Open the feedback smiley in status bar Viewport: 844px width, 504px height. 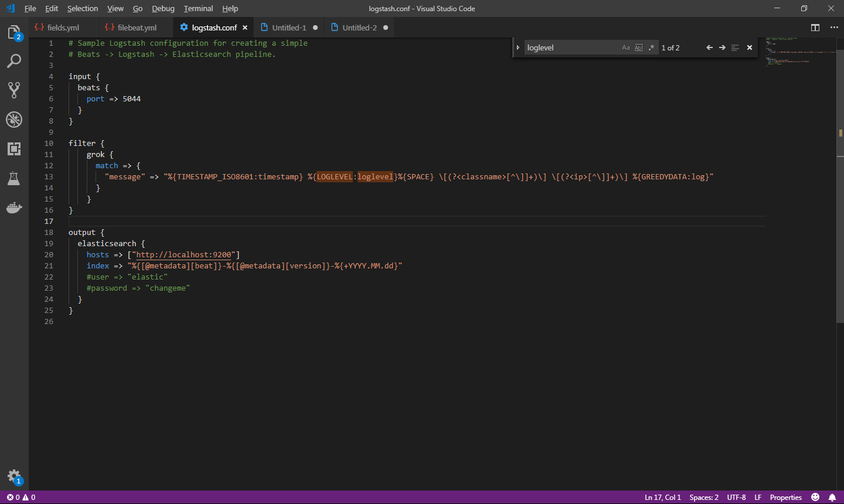[815, 497]
